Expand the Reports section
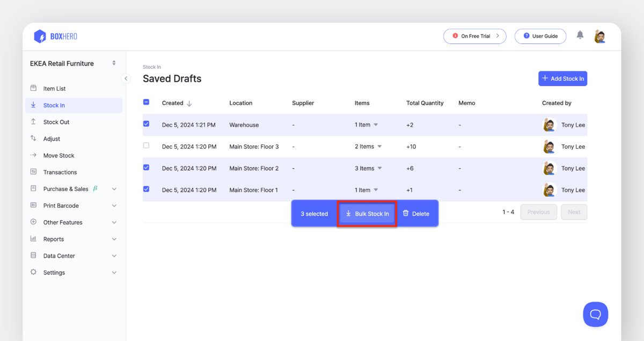This screenshot has height=341, width=644. click(55, 238)
